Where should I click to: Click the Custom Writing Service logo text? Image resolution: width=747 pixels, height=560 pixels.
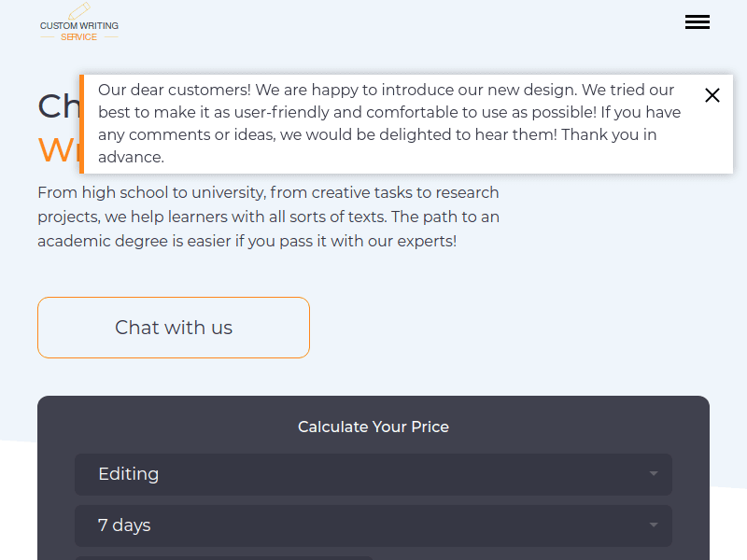(x=79, y=26)
